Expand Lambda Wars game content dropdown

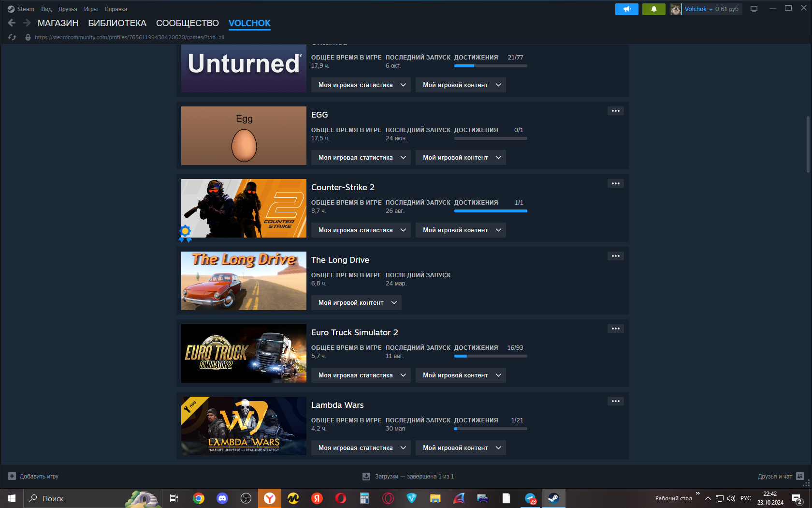tap(461, 448)
